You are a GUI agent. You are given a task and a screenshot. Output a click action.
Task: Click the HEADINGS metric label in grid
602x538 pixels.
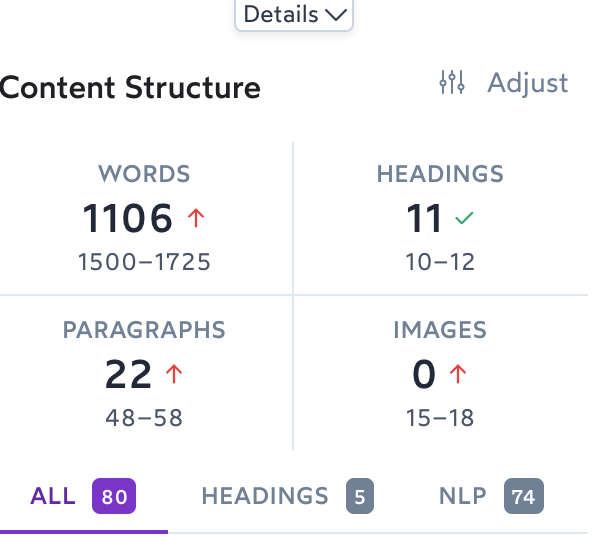click(x=440, y=174)
